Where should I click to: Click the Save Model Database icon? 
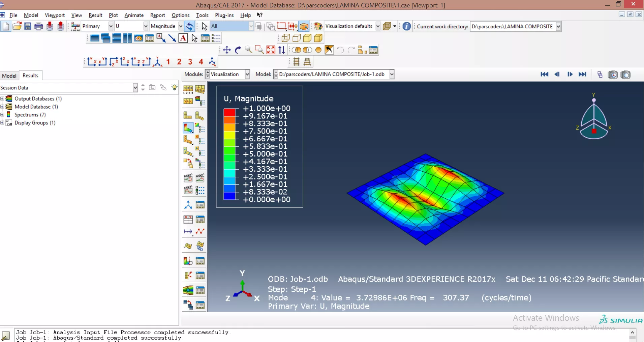(28, 26)
